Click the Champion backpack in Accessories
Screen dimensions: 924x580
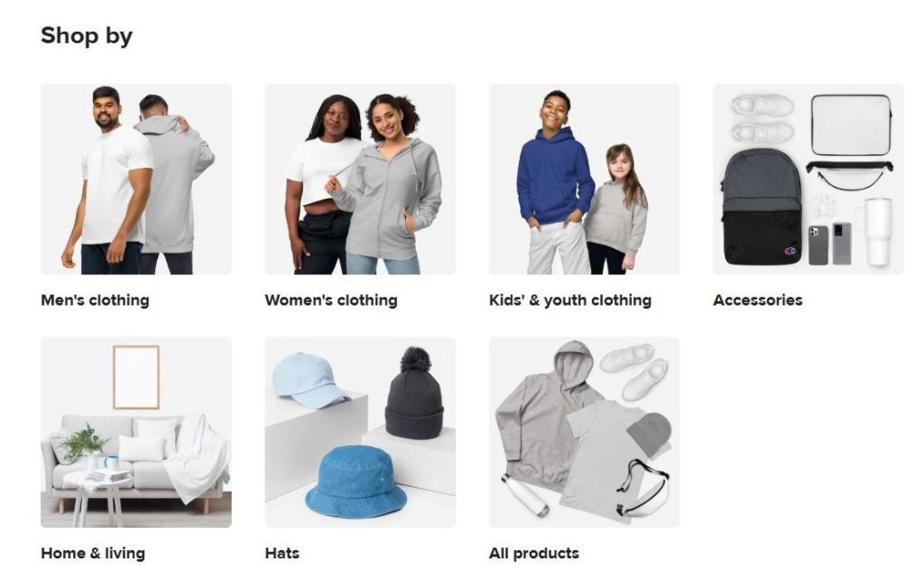coord(762,206)
